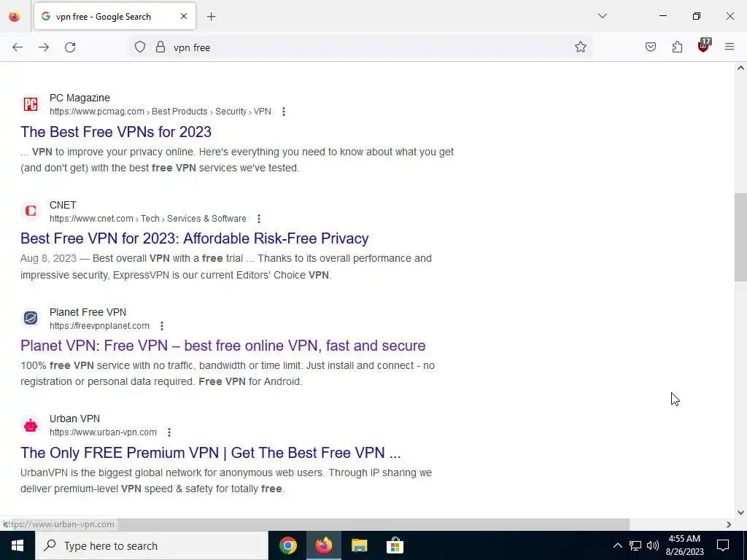The height and width of the screenshot is (560, 747).
Task: Go back to the previous page
Action: point(18,47)
